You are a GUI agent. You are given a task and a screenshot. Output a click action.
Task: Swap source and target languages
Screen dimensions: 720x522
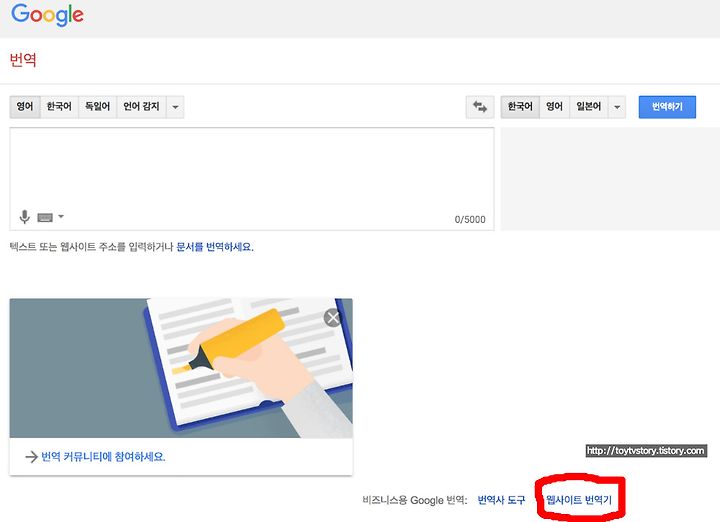pos(480,107)
